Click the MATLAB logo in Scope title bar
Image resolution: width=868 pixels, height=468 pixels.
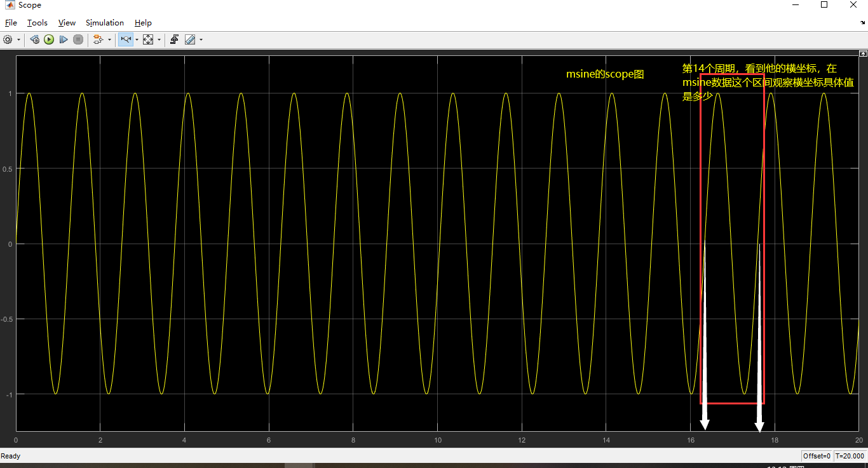tap(10, 5)
